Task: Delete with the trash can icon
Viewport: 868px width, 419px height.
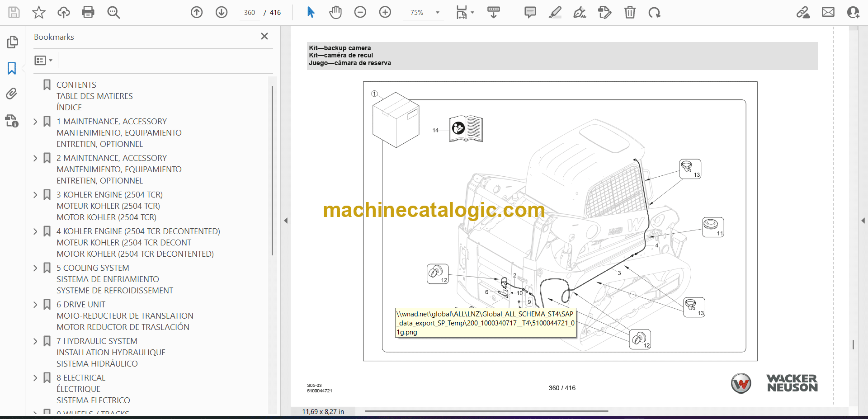Action: [x=630, y=12]
